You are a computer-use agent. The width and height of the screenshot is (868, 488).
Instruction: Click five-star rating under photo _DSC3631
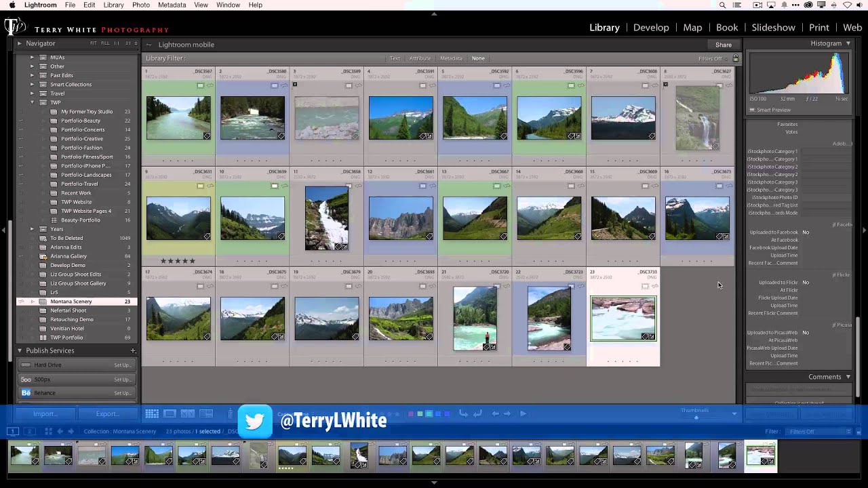pyautogui.click(x=178, y=261)
